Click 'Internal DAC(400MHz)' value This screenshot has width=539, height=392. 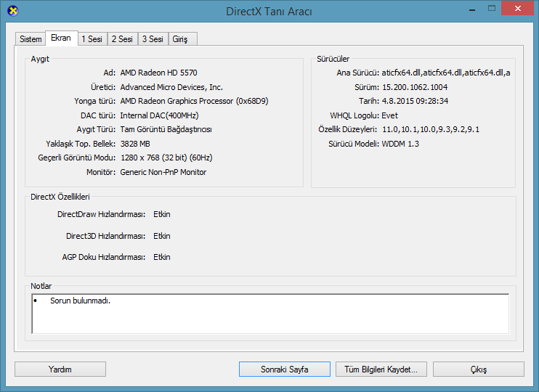click(x=160, y=115)
